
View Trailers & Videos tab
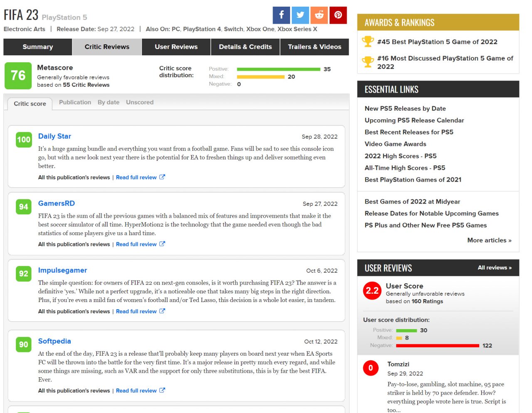[x=315, y=47]
